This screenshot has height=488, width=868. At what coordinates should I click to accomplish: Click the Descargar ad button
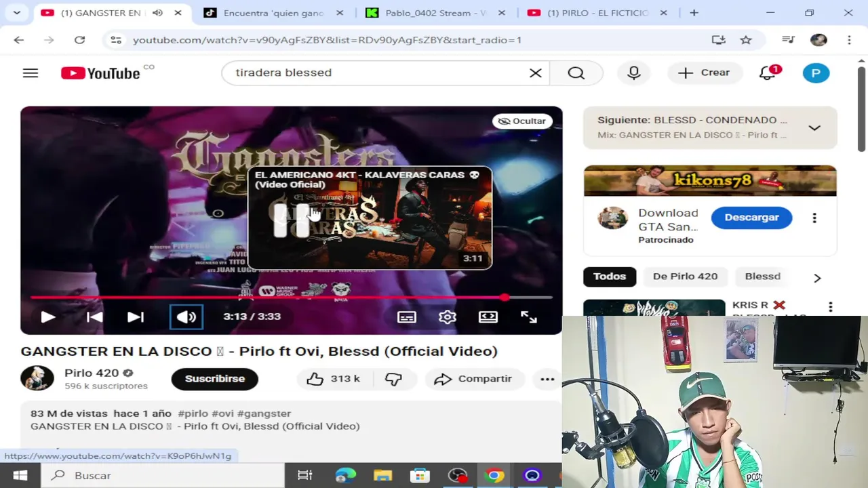pos(751,218)
